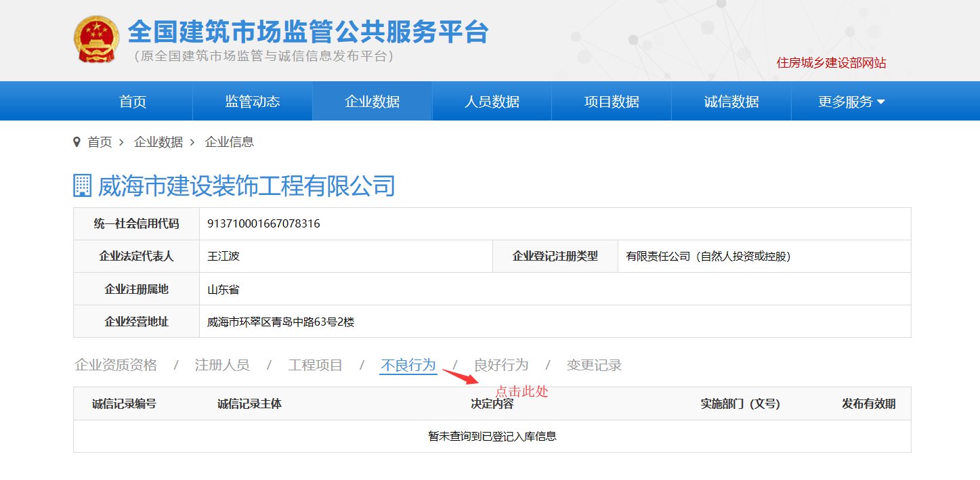Select the 人员数据 navigation item

[491, 101]
